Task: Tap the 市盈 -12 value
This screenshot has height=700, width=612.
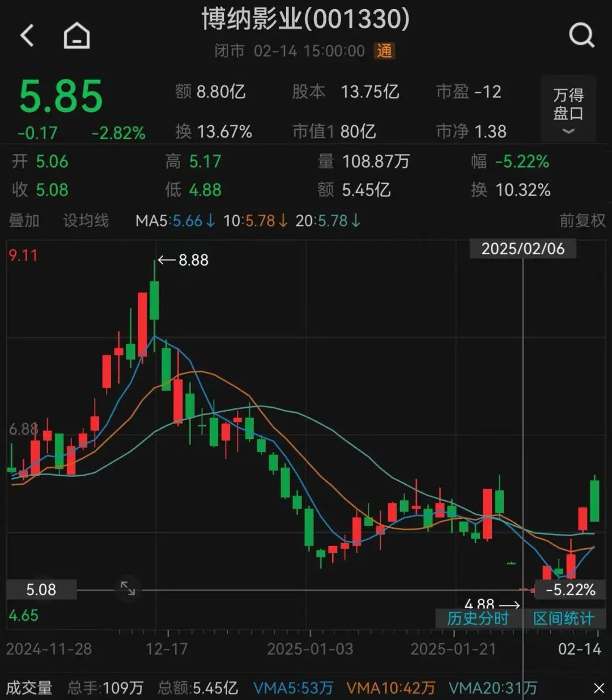Action: [469, 92]
